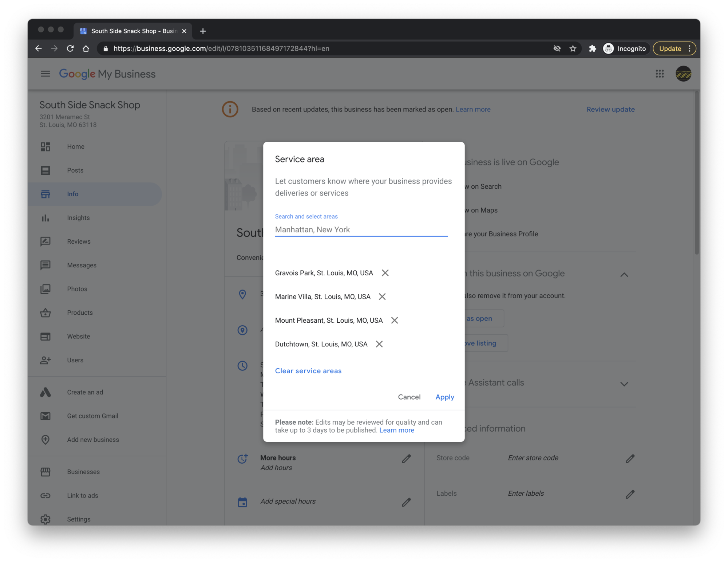The image size is (728, 562).
Task: Select Info in sidebar
Action: [95, 194]
